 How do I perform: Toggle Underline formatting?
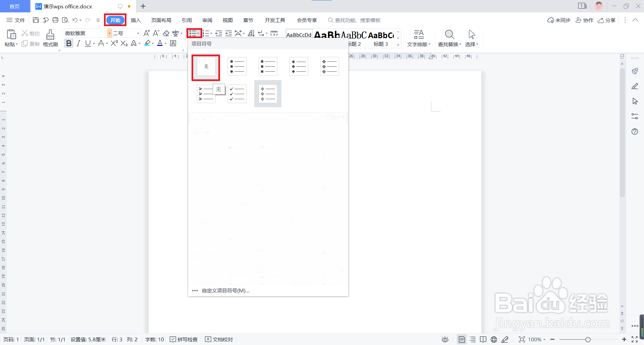click(88, 43)
